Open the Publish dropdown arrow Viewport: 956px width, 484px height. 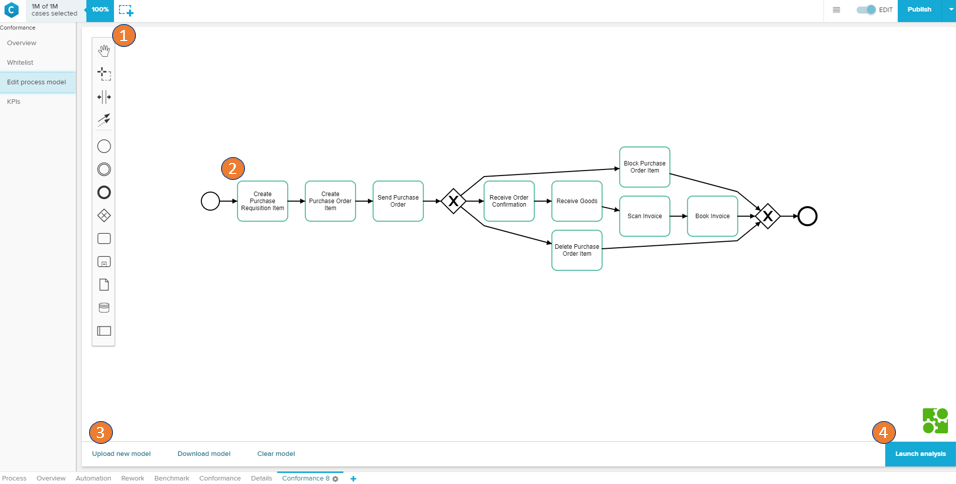click(x=950, y=10)
